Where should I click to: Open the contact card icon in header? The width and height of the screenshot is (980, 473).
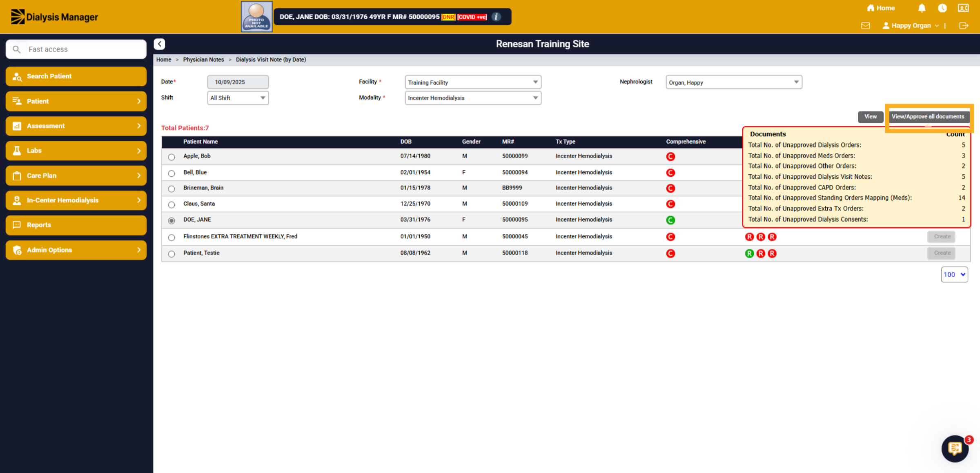click(963, 8)
